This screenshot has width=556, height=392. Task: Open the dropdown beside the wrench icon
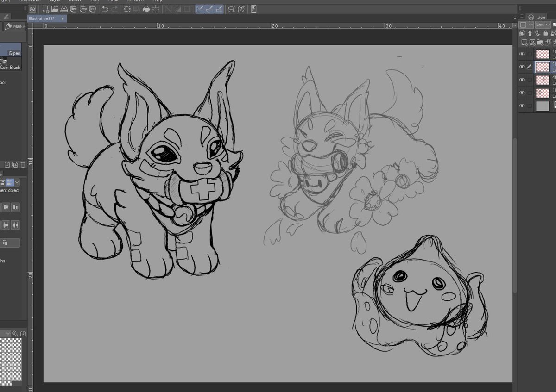pyautogui.click(x=8, y=333)
